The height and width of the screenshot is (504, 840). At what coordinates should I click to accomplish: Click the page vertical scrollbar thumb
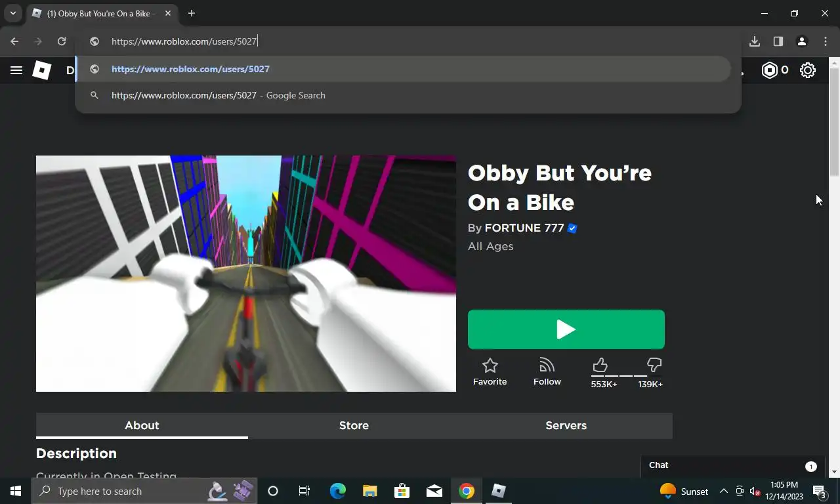tap(834, 122)
